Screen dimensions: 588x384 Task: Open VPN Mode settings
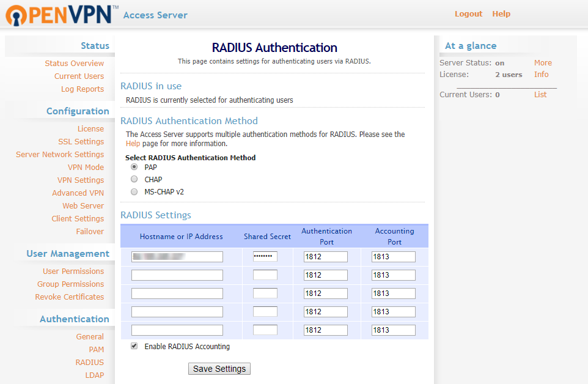tap(86, 167)
